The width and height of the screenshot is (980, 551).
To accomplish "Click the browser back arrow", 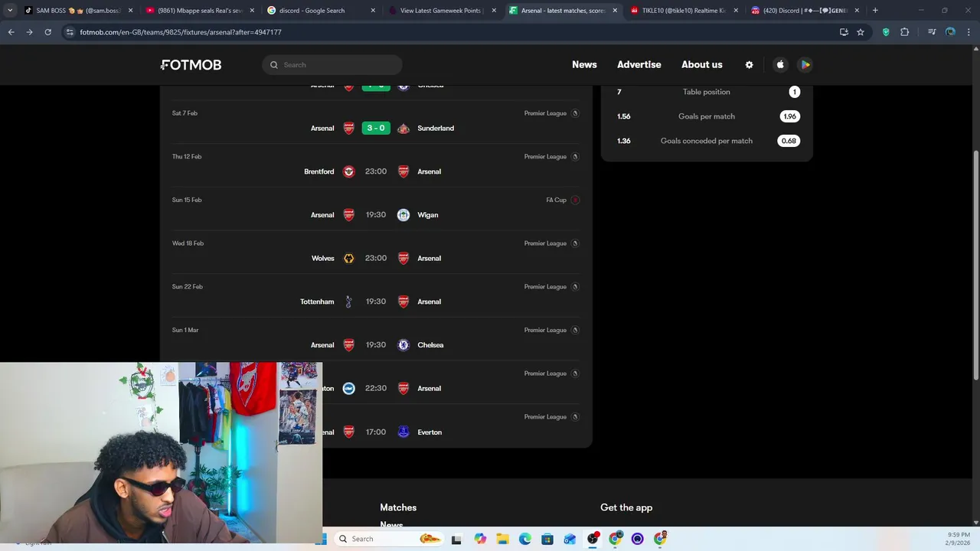I will [11, 32].
